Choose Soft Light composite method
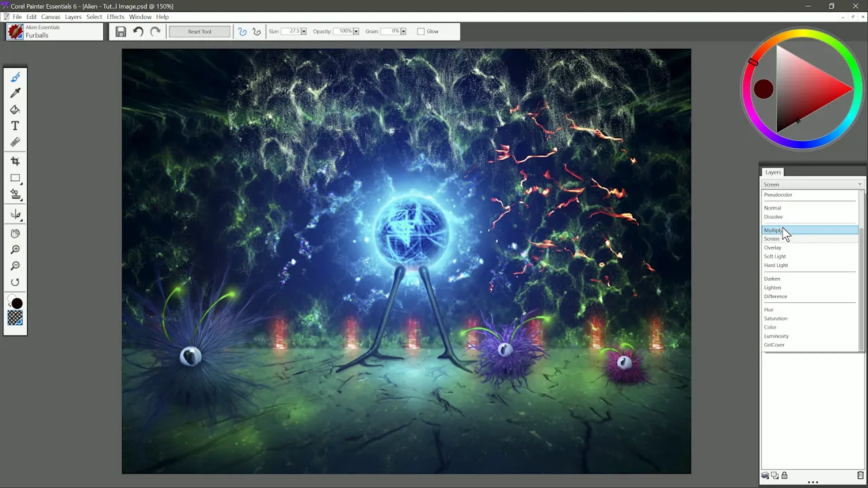The height and width of the screenshot is (488, 868). (810, 256)
